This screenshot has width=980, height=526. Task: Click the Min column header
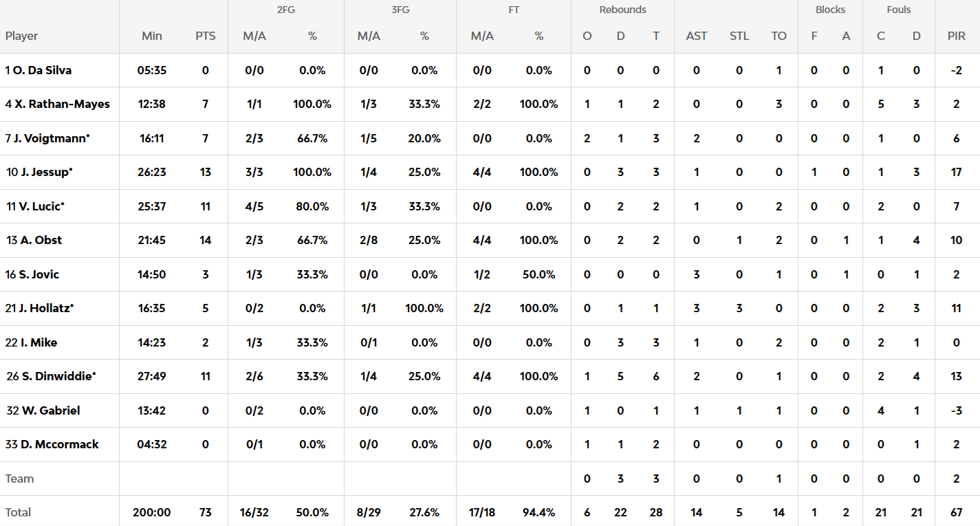[152, 36]
